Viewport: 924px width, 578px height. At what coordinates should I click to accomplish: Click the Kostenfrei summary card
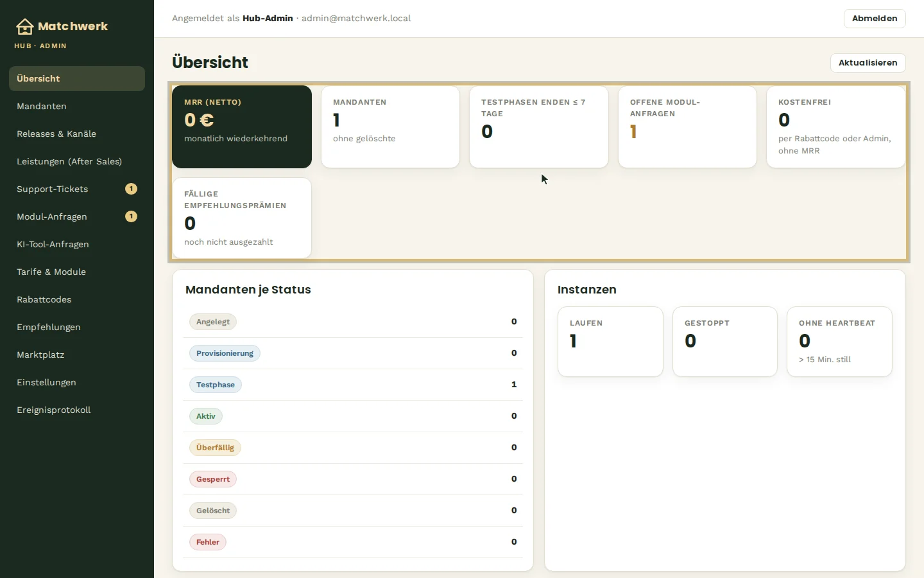836,127
